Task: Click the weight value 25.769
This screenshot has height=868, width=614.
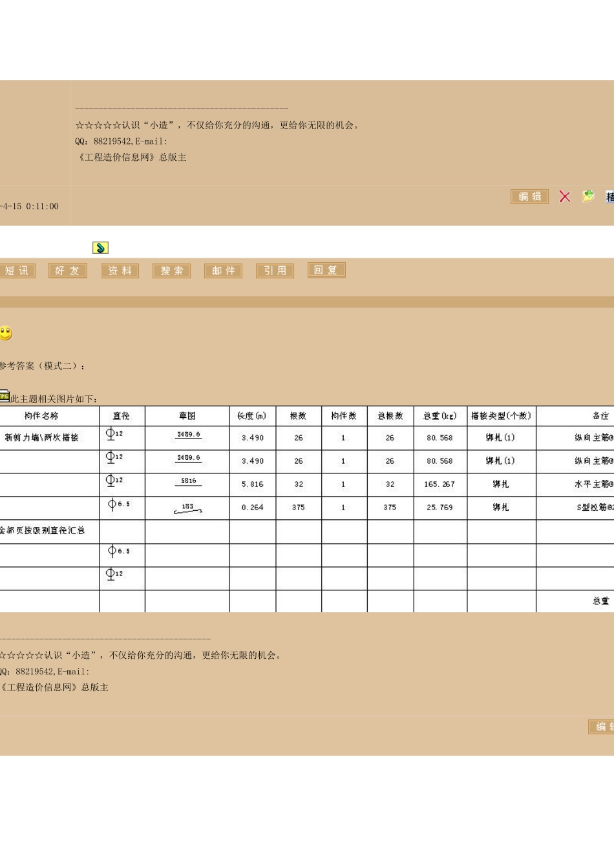Action: tap(439, 508)
